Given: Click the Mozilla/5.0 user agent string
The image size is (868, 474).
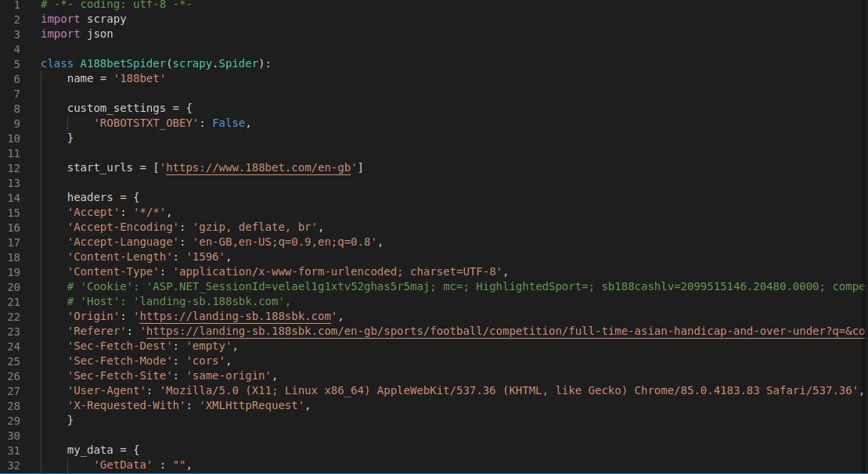Looking at the screenshot, I should [509, 390].
